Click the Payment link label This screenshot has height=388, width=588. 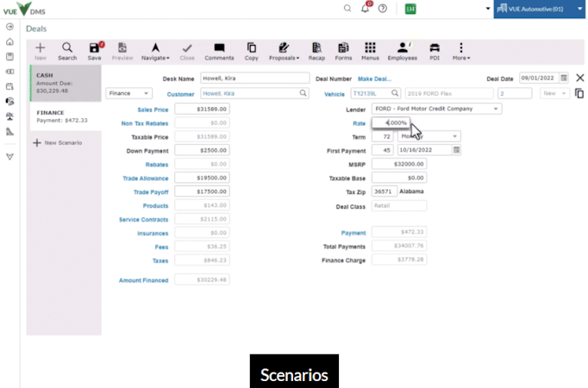(353, 233)
